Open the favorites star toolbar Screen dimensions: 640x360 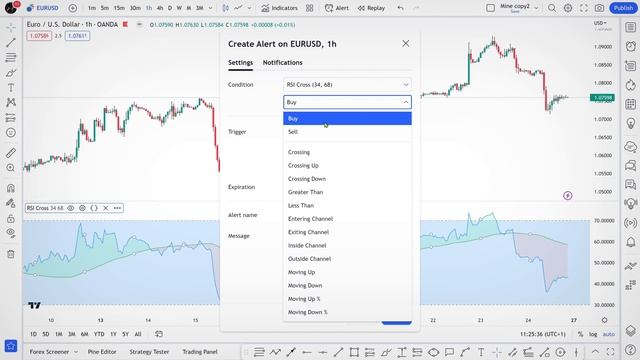(11, 346)
